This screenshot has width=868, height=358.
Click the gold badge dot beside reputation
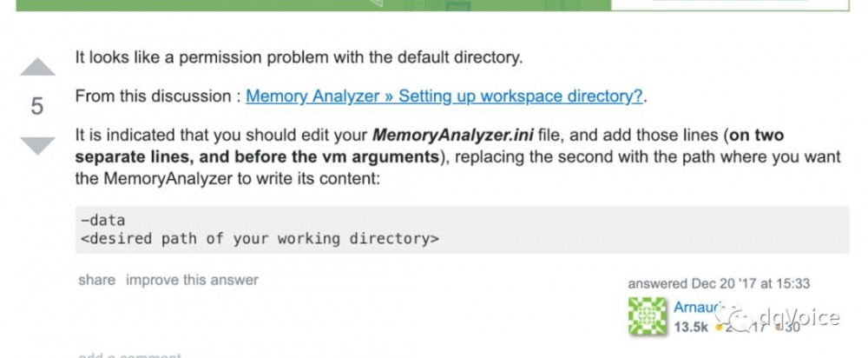pos(719,328)
